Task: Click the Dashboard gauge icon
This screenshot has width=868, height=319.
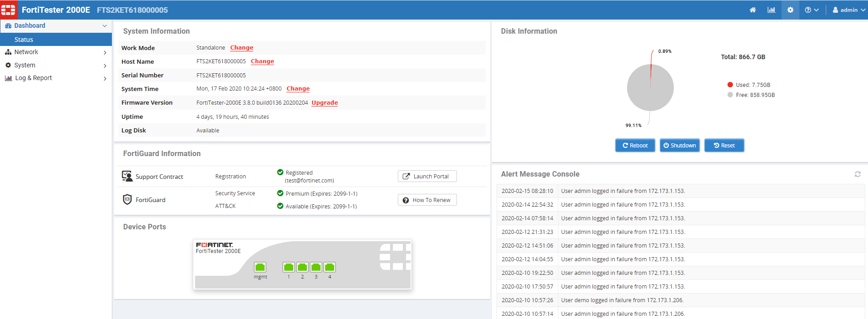Action: [8, 26]
